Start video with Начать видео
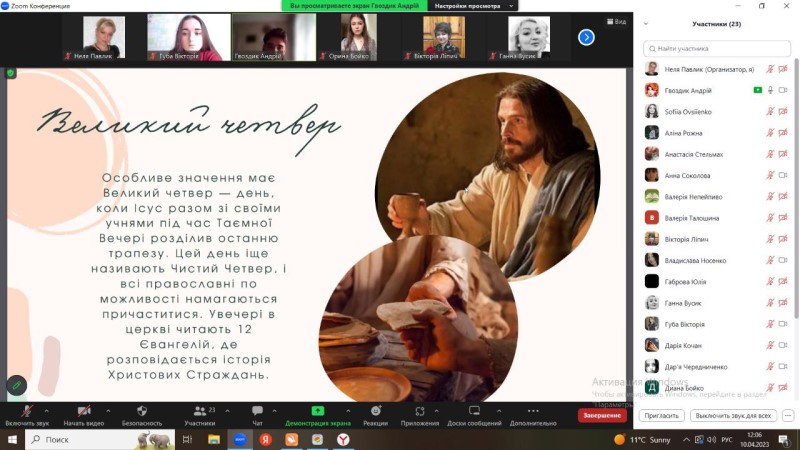The width and height of the screenshot is (800, 450). coord(84,415)
